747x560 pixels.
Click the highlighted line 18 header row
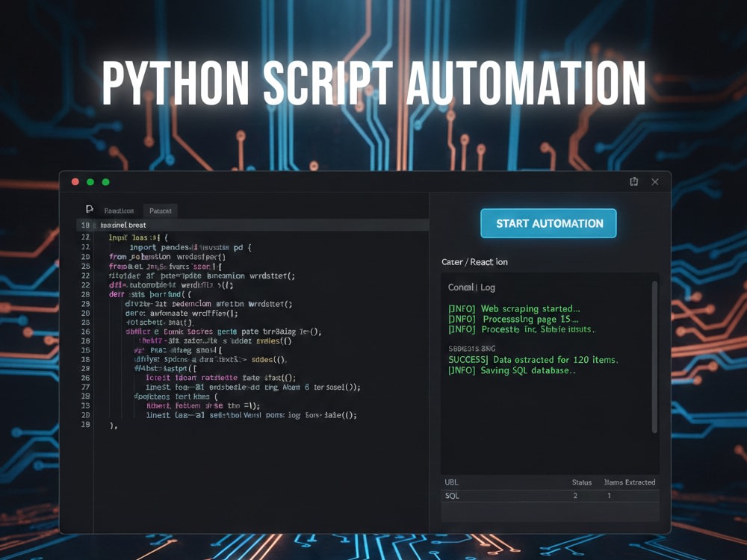252,225
